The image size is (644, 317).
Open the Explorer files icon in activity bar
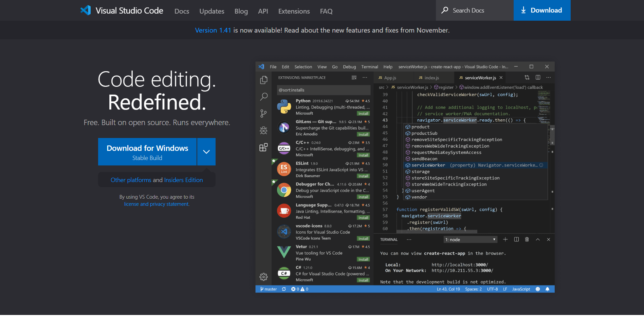pyautogui.click(x=263, y=80)
